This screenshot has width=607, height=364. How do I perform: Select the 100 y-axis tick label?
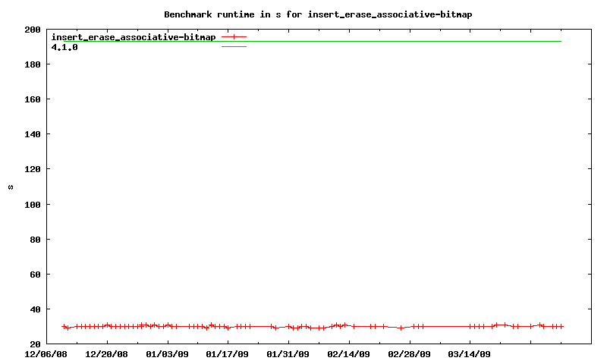[x=33, y=205]
